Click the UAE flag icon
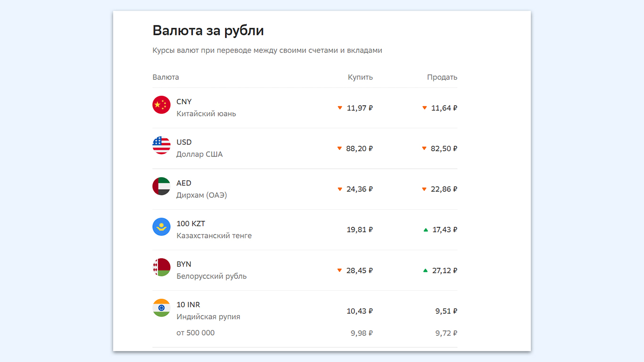 [x=161, y=186]
